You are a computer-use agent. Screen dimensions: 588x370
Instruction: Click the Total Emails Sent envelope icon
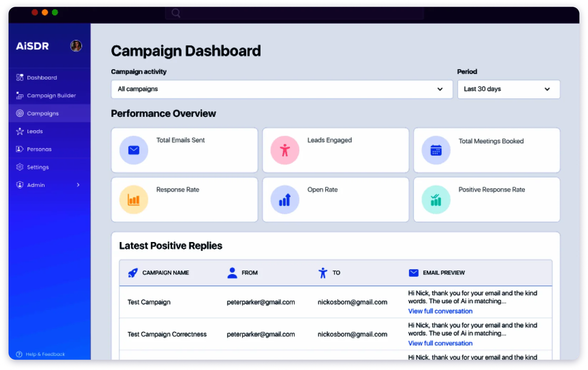coord(133,150)
